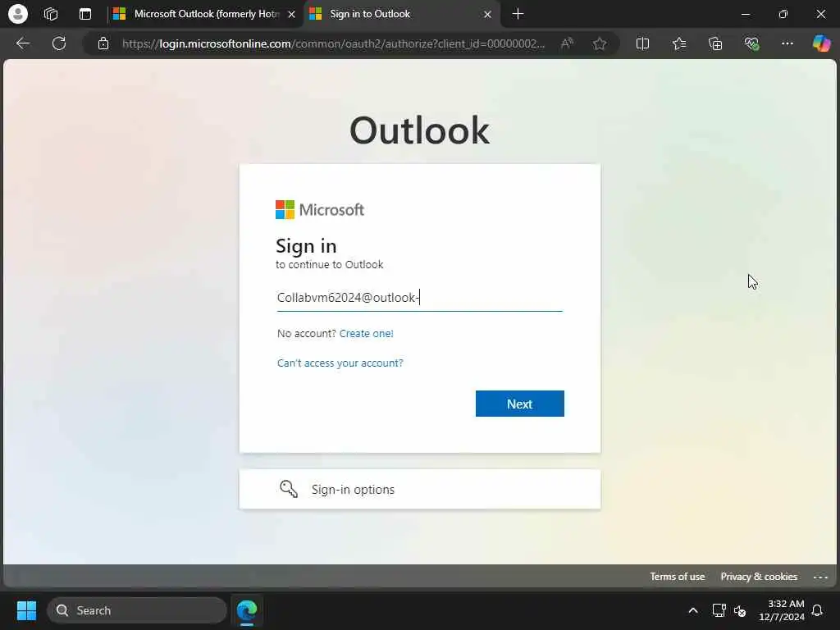Open the Edge workspaces icon

[51, 14]
